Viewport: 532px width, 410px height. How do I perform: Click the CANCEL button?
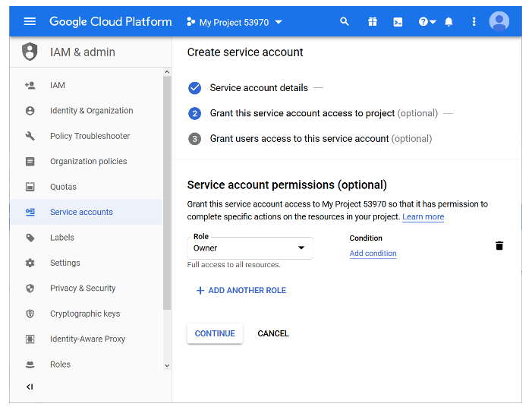tap(273, 333)
